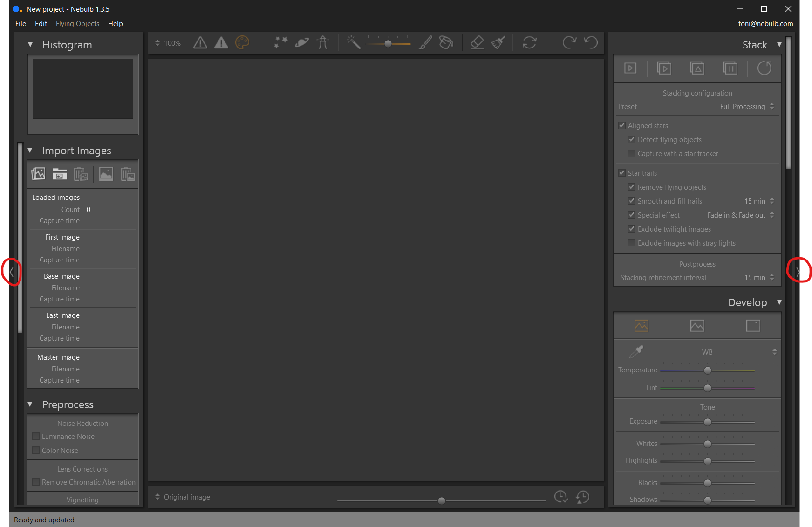Toggle Smooth and fill trails checkbox
This screenshot has height=527, width=812.
[x=632, y=201]
